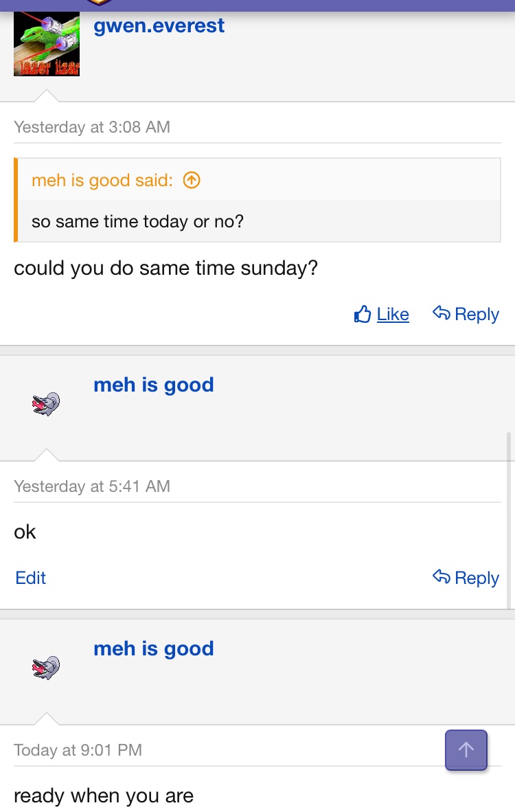Screen dimensions: 515x812
Task: Like gwen.everest's post
Action: click(392, 315)
